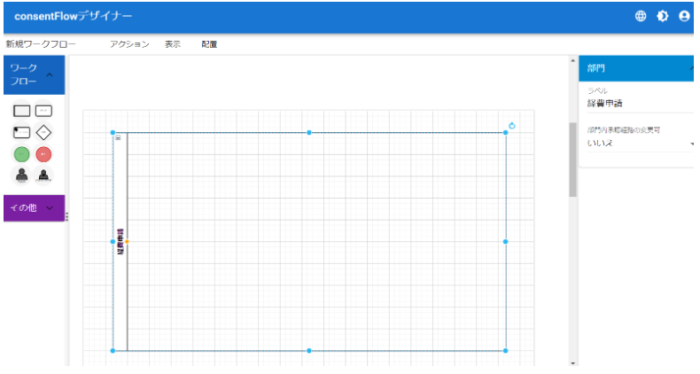The image size is (700, 374).
Task: Open the user account icon
Action: [x=684, y=16]
